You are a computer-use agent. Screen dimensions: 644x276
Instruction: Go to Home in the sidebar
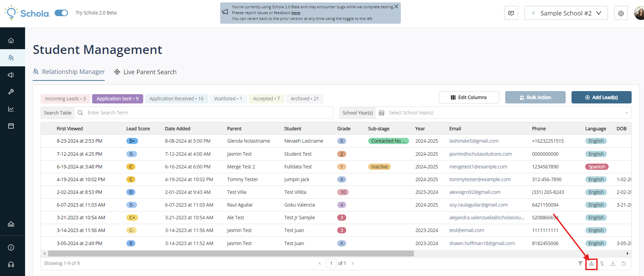(x=11, y=41)
